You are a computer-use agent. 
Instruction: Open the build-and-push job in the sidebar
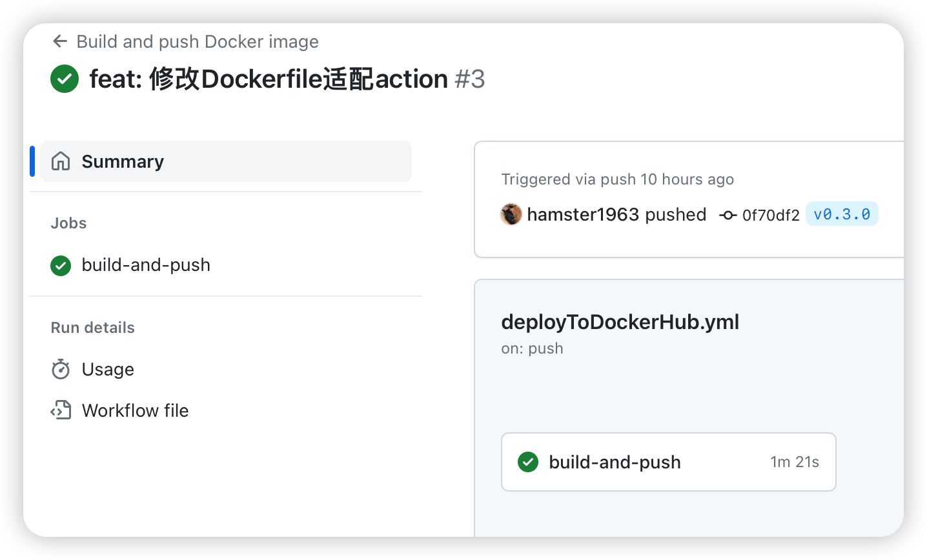146,265
